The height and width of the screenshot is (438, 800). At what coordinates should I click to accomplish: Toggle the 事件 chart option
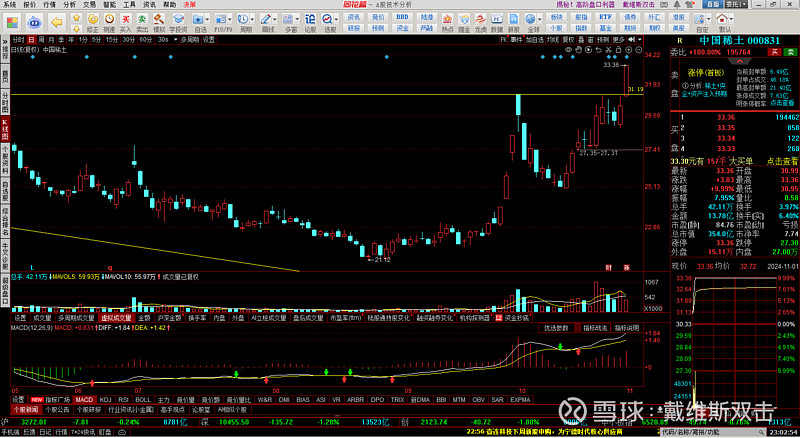[x=516, y=39]
